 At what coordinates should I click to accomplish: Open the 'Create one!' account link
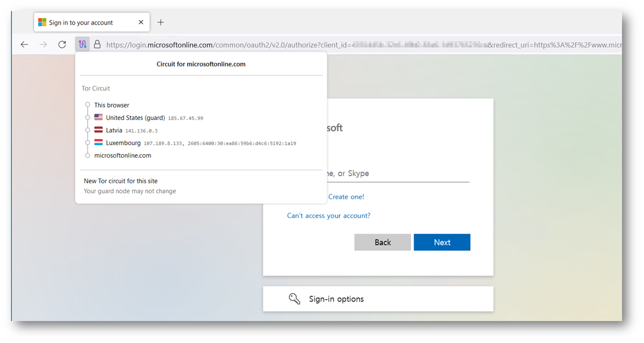tap(346, 197)
